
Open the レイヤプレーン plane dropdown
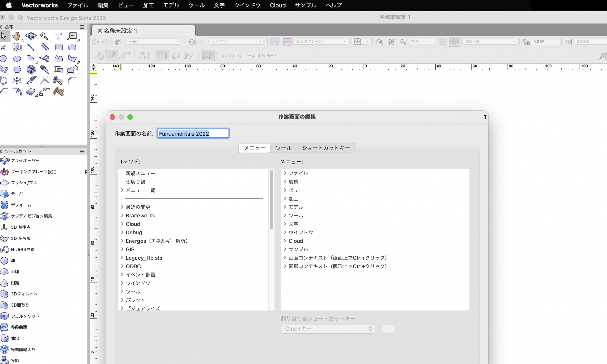321,42
